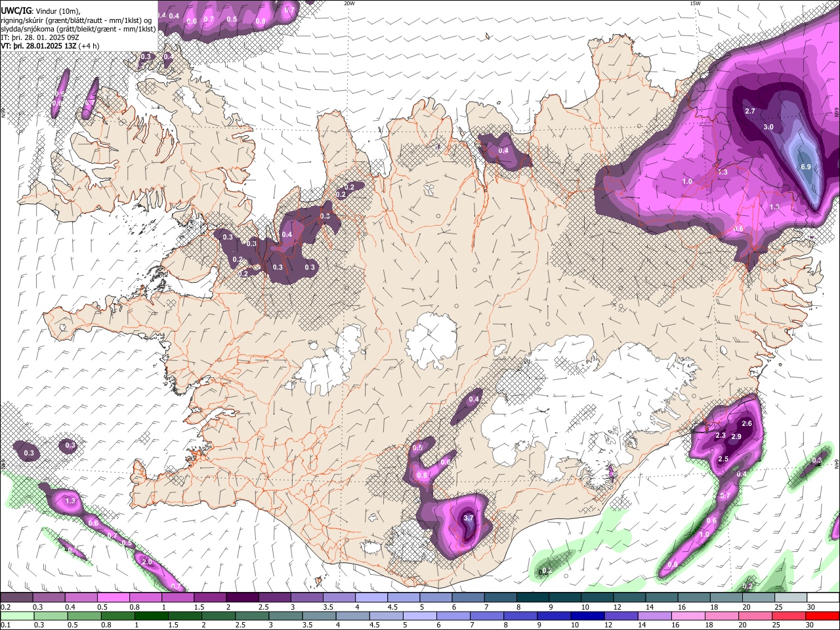Click the 20W longitude label

(349, 3)
